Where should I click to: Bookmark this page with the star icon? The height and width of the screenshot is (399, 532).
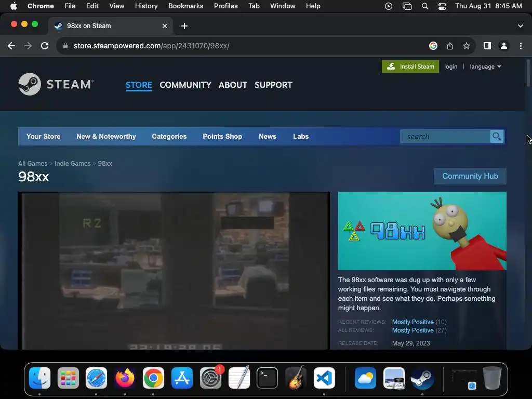click(467, 46)
